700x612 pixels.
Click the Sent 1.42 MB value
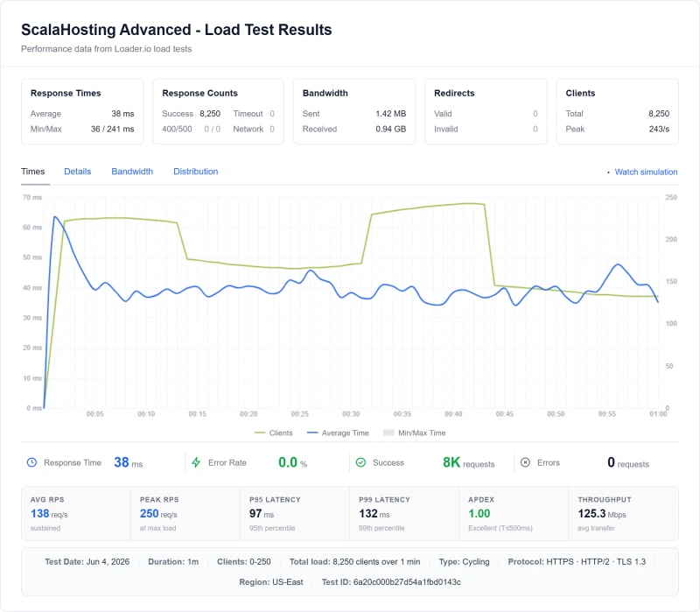pyautogui.click(x=390, y=114)
